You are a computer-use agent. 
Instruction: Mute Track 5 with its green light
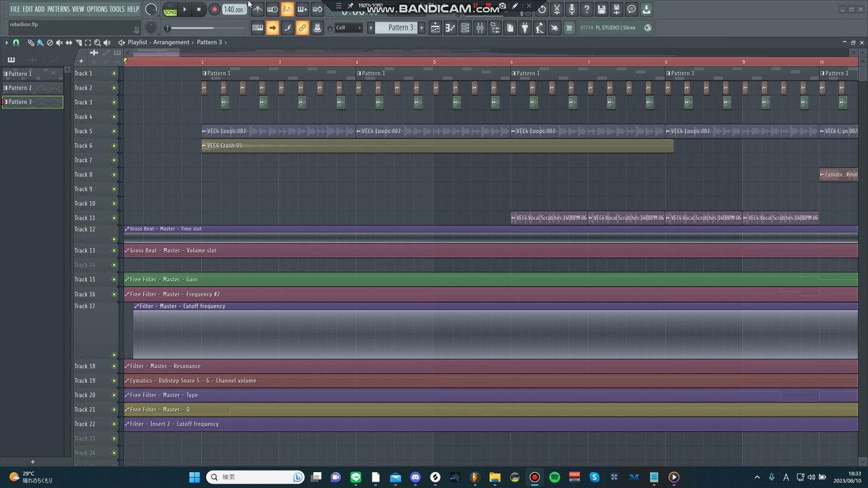[114, 132]
